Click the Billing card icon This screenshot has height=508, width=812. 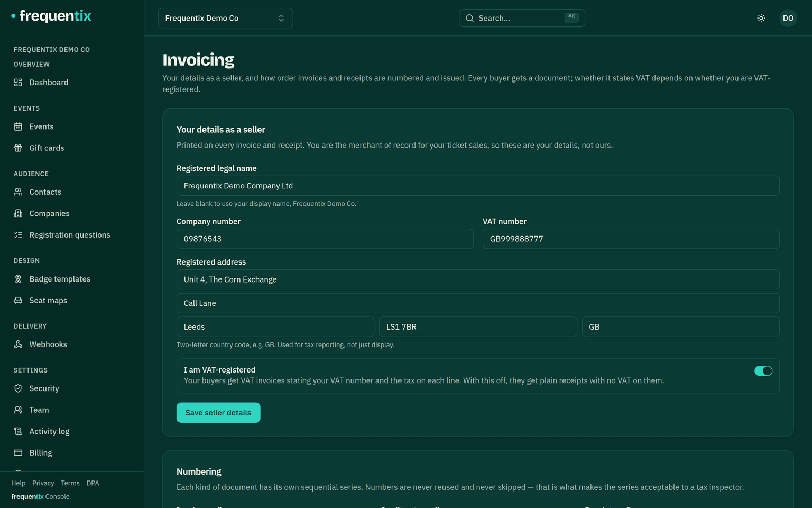(18, 453)
